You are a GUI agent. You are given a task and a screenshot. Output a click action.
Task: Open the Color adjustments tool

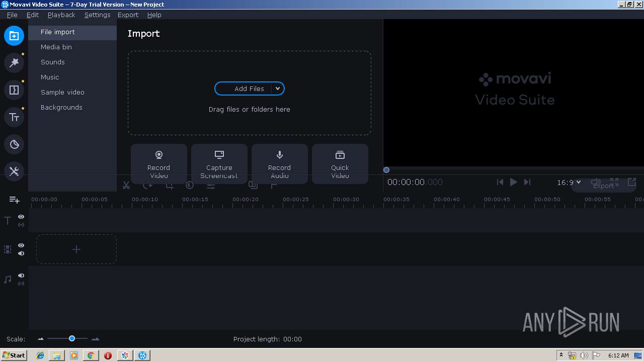[x=190, y=186]
